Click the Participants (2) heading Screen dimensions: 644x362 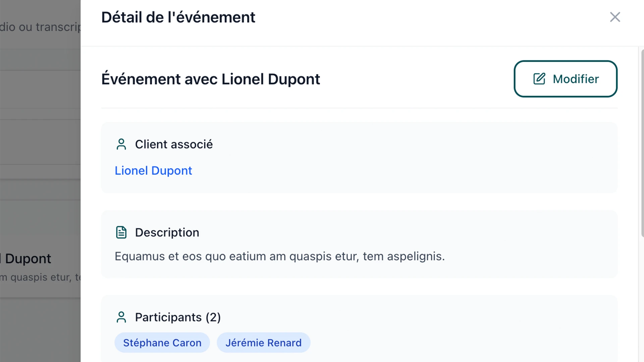[x=178, y=317]
